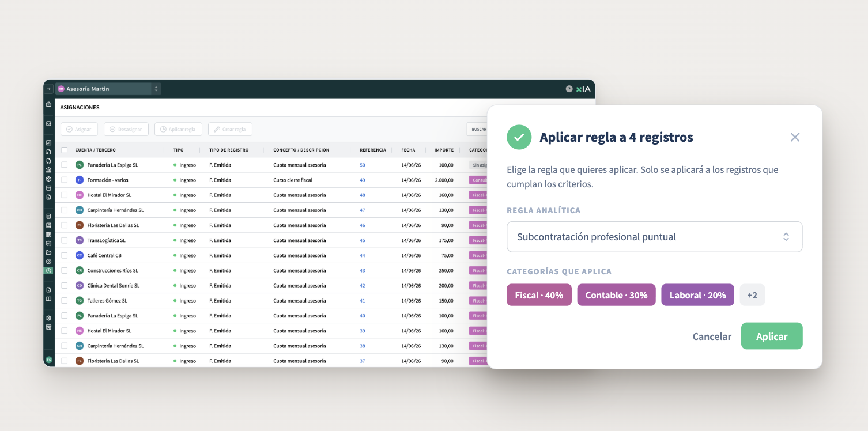This screenshot has height=431, width=868.
Task: Click the CC avatar of Café Central CB
Action: [x=80, y=255]
